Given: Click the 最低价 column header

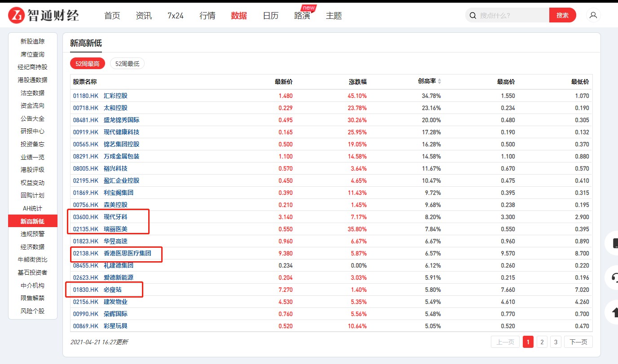Looking at the screenshot, I should tap(580, 82).
